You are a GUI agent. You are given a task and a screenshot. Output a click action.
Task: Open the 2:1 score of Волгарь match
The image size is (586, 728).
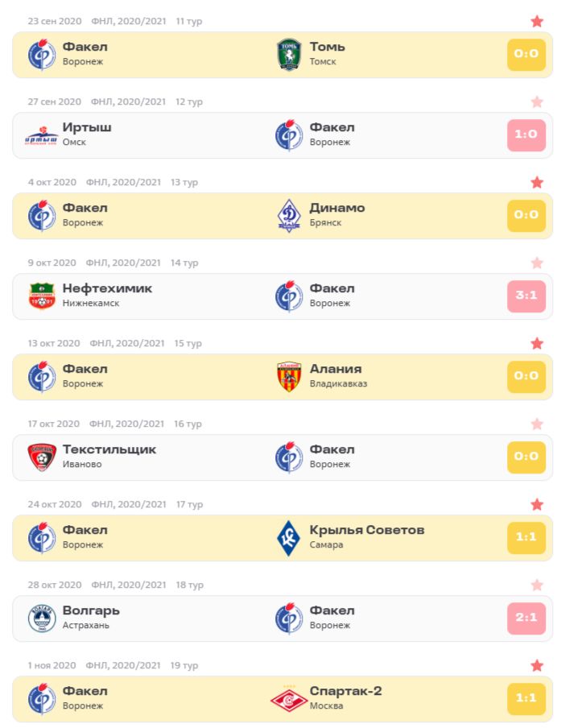(526, 618)
